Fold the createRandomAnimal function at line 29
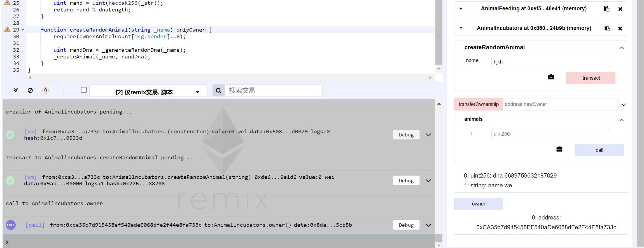 tap(23, 30)
